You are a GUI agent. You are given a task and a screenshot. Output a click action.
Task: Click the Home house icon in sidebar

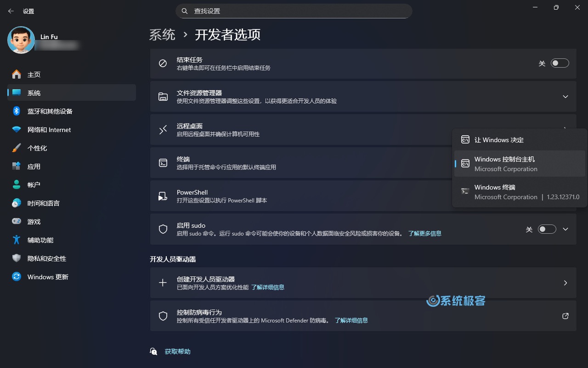[17, 74]
